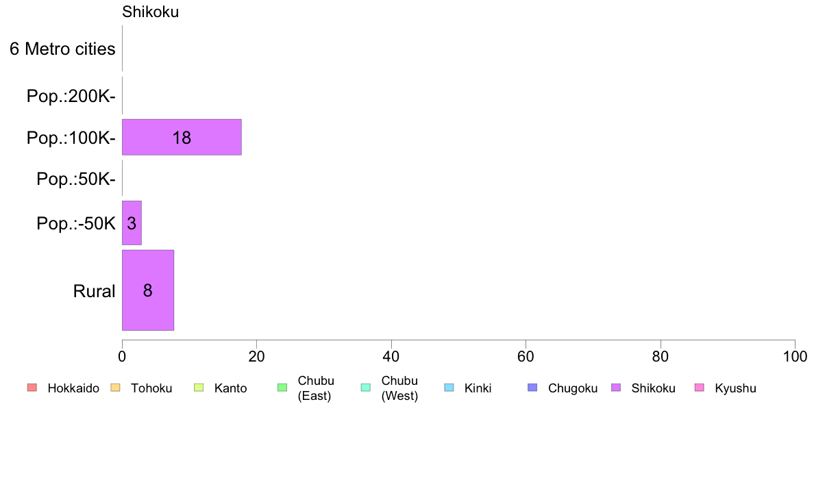This screenshot has height=504, width=814.
Task: Select the Chubu (East) legend swatch
Action: click(282, 388)
